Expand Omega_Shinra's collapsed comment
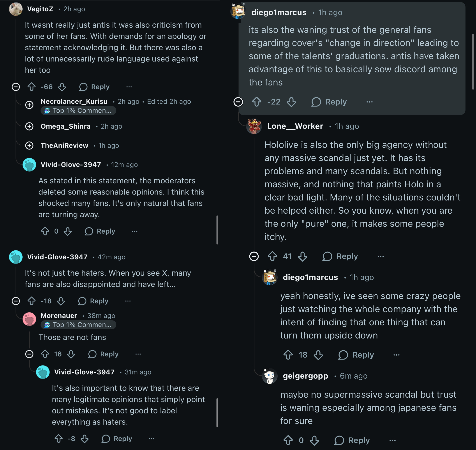 [29, 126]
